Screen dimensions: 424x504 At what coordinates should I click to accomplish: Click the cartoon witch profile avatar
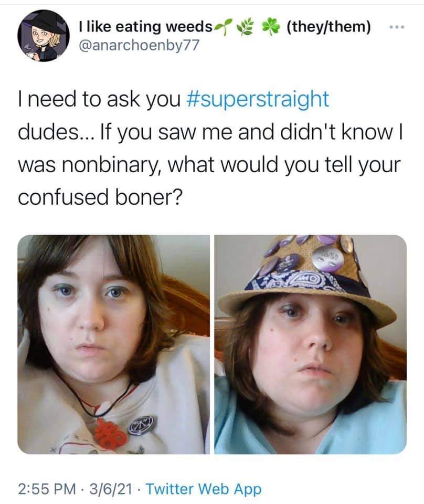coord(44,36)
